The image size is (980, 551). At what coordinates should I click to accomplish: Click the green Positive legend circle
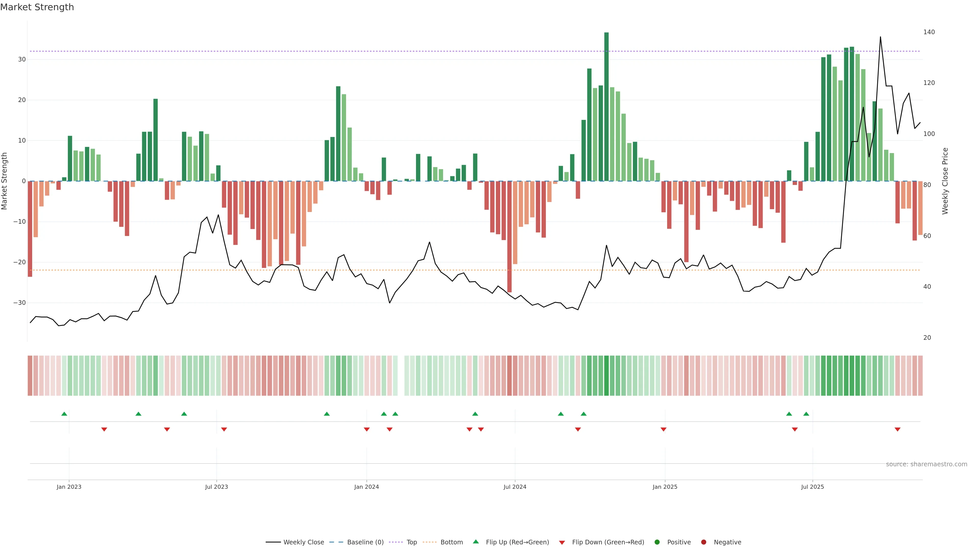tap(657, 542)
